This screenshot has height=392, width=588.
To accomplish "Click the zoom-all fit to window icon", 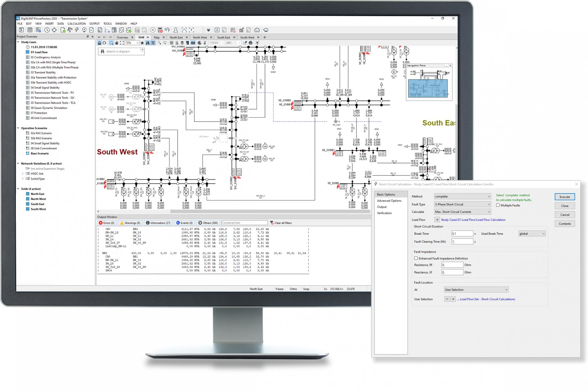I will click(x=122, y=43).
